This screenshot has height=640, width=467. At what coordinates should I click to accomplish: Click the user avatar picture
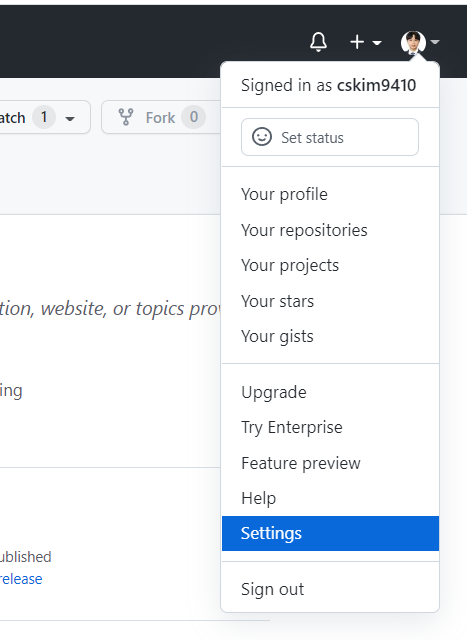click(413, 42)
